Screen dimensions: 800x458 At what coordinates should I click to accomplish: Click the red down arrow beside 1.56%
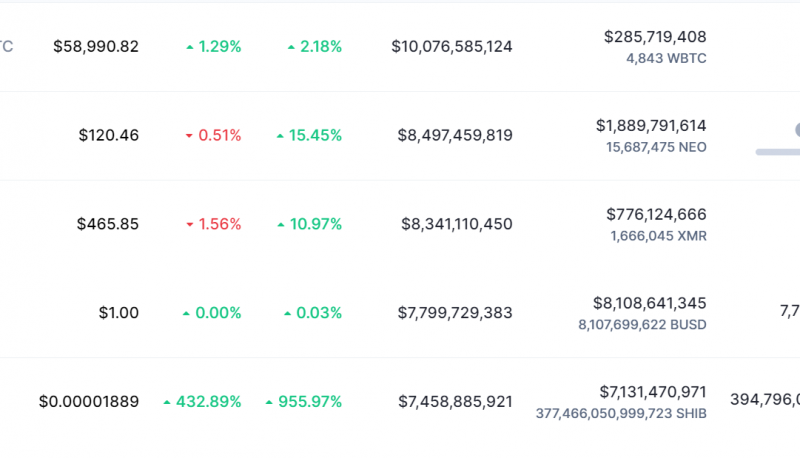tap(189, 224)
